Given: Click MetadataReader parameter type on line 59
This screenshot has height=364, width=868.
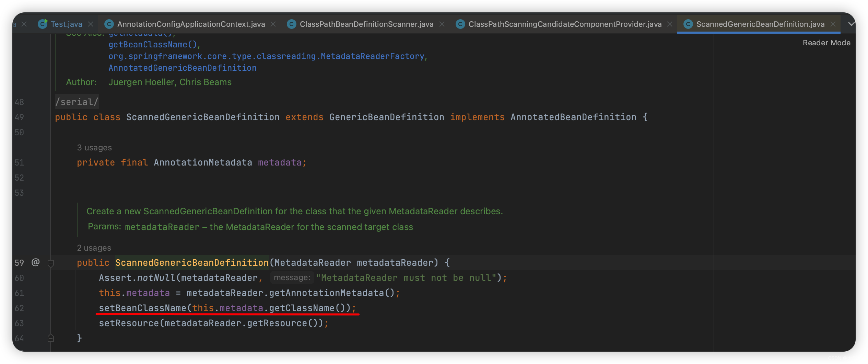Looking at the screenshot, I should tap(313, 263).
